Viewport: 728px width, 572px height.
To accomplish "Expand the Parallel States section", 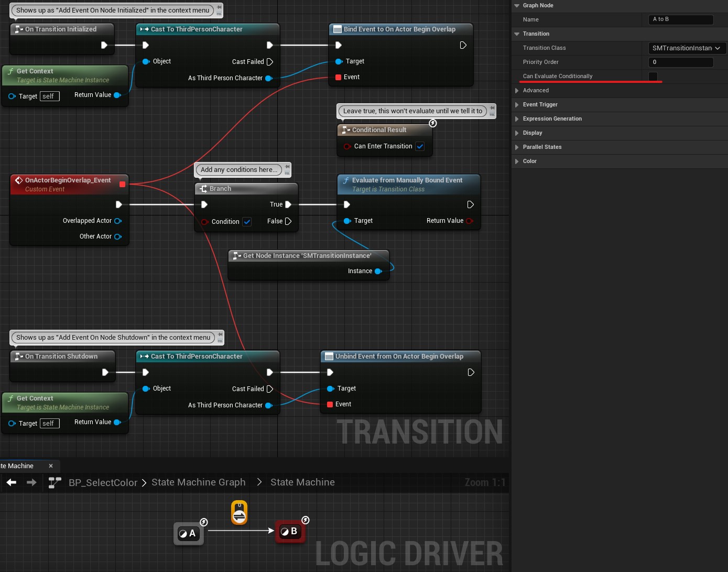I will [x=542, y=147].
